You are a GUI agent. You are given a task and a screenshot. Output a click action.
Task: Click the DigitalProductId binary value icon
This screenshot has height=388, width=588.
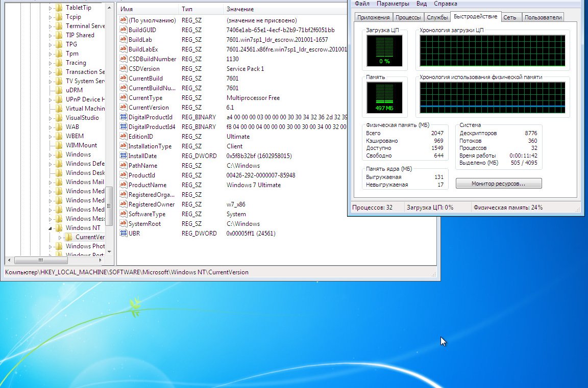point(124,117)
